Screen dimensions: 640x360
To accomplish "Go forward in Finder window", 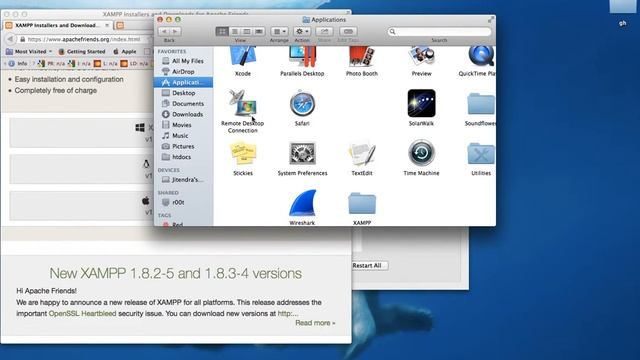I will 176,31.
